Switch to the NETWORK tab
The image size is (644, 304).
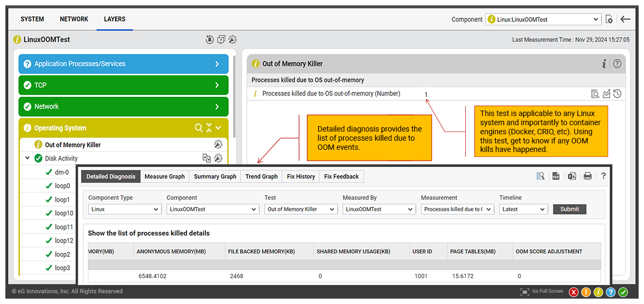74,19
